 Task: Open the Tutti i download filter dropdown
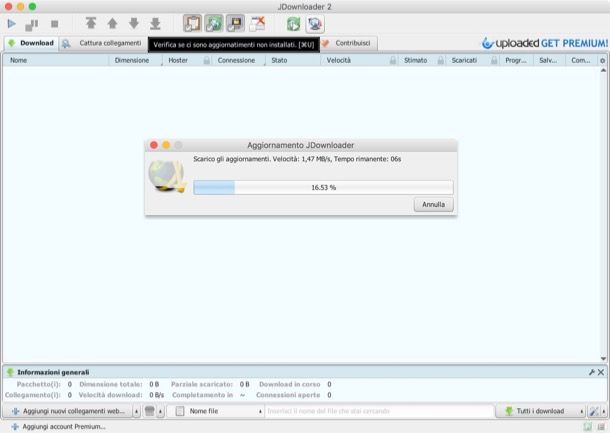tap(540, 411)
